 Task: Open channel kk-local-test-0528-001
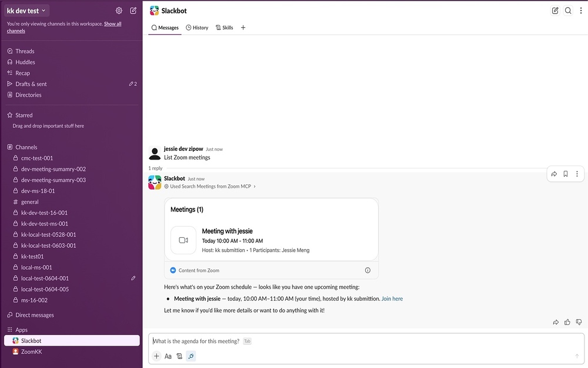pos(48,234)
